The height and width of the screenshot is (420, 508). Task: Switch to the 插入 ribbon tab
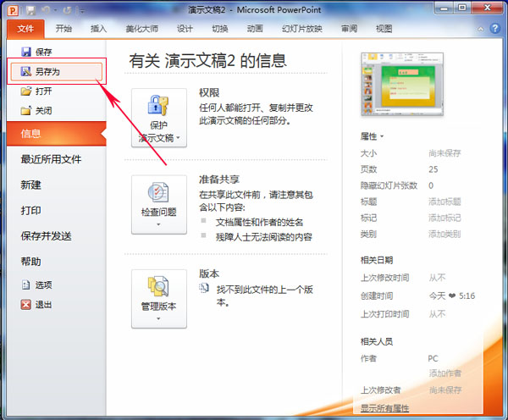pos(98,29)
